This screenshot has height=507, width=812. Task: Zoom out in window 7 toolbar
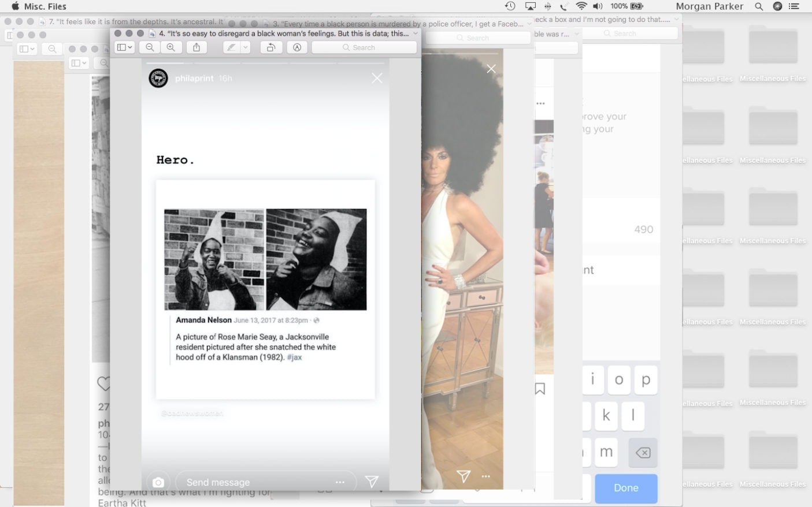click(x=52, y=49)
